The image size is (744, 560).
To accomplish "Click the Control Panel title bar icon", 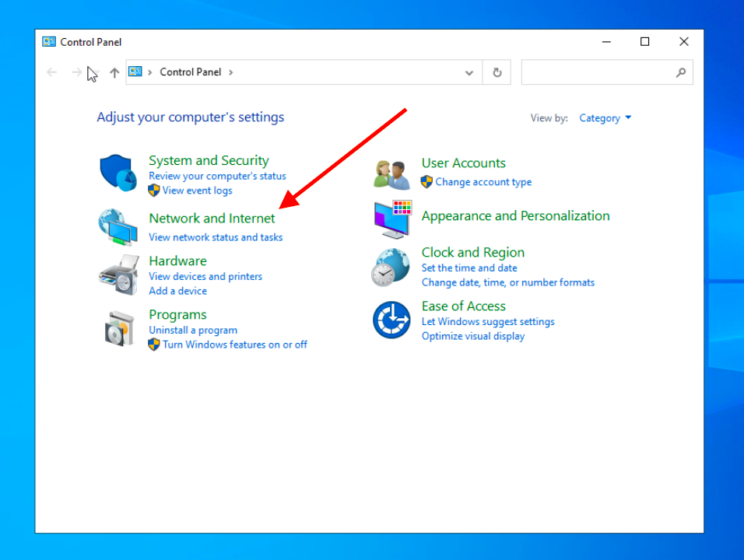I will (49, 42).
